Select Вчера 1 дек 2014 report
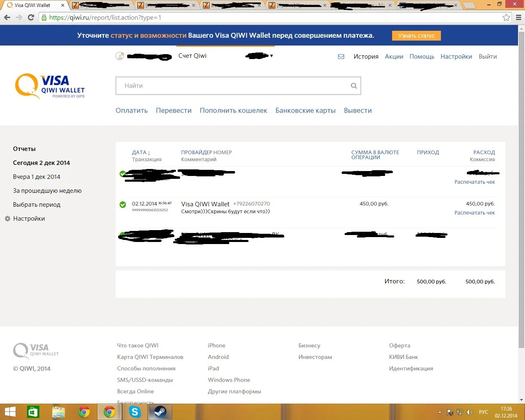 coord(37,177)
